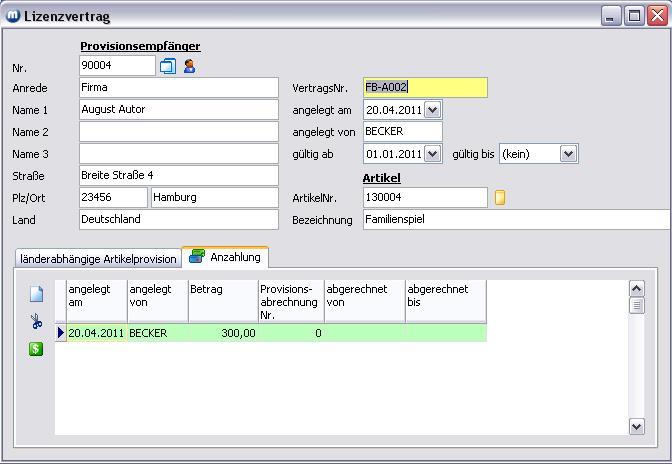
Task: Expand the 'gültig bis' dropdown
Action: 568,154
